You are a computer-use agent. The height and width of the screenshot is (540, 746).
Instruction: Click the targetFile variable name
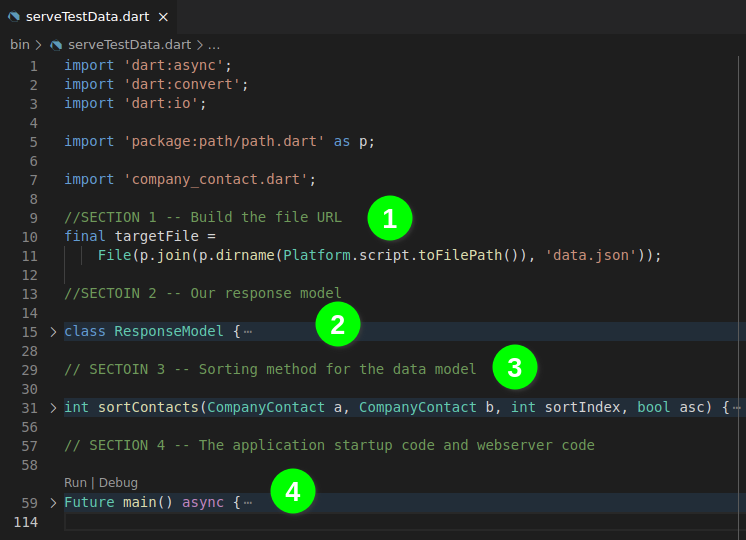click(x=157, y=236)
